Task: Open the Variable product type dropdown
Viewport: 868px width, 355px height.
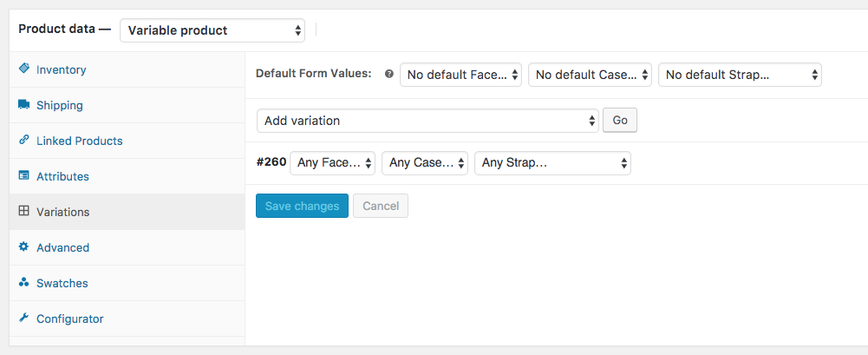Action: (212, 30)
